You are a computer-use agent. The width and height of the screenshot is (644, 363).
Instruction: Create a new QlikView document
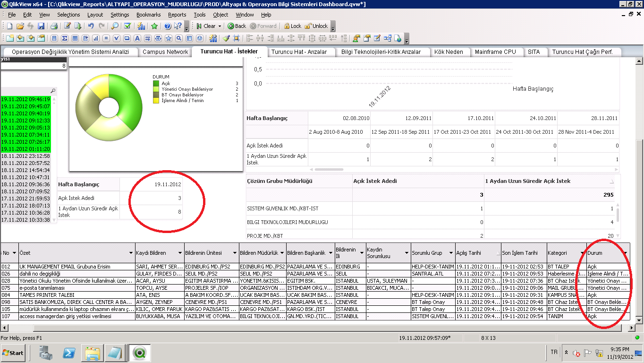click(9, 26)
